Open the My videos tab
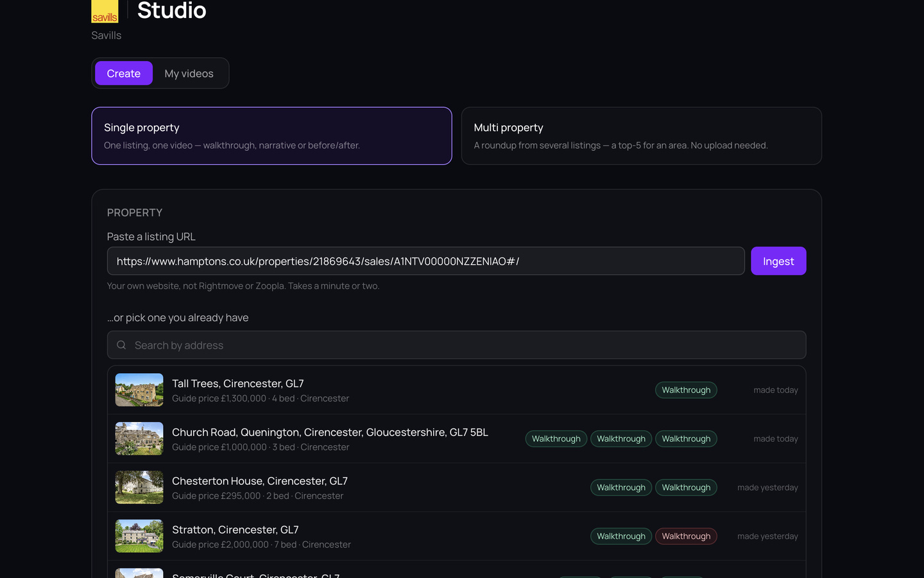 189,73
